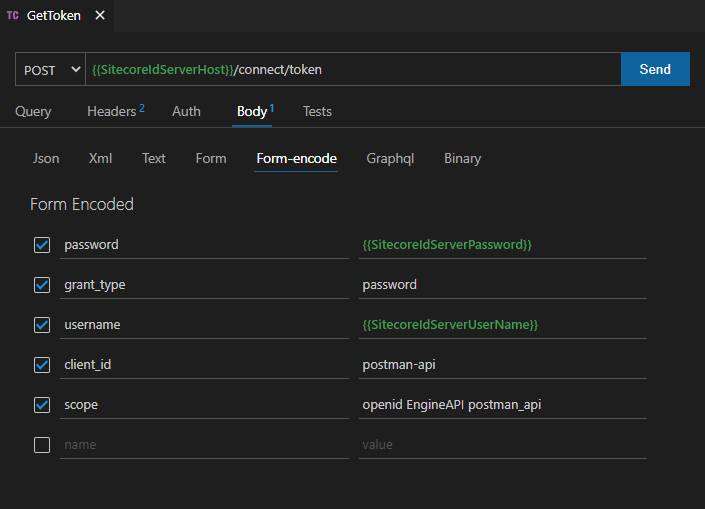The width and height of the screenshot is (705, 509).
Task: Select the Json body type
Action: pyautogui.click(x=46, y=158)
